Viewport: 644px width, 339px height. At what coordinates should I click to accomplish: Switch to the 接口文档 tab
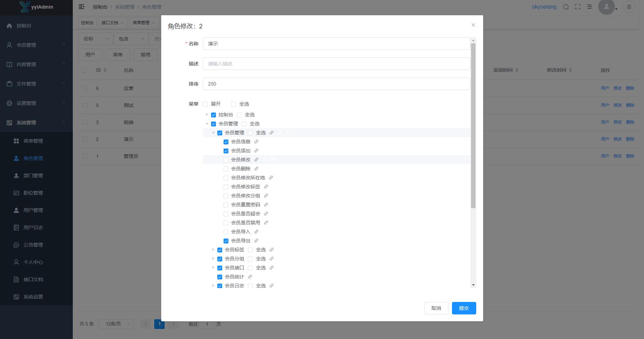110,23
